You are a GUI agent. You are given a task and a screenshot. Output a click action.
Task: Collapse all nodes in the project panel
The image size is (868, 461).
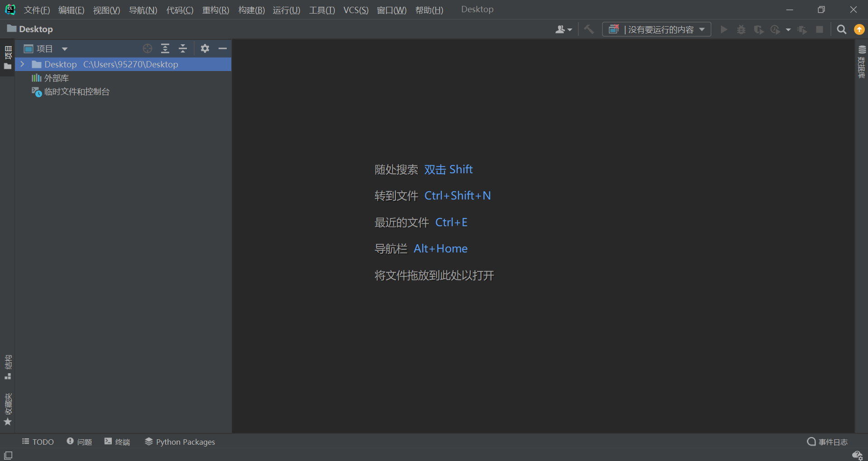pyautogui.click(x=183, y=48)
